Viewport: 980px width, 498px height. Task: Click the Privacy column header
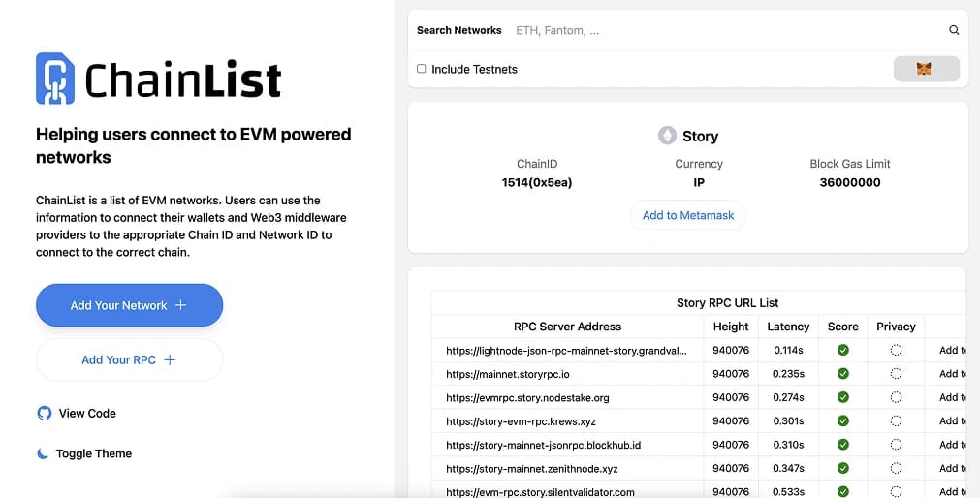tap(896, 327)
